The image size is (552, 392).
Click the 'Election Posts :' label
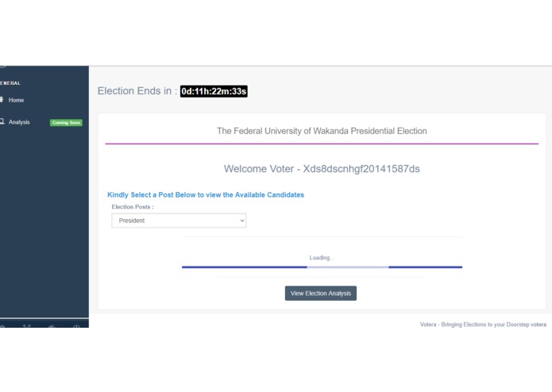pyautogui.click(x=133, y=207)
